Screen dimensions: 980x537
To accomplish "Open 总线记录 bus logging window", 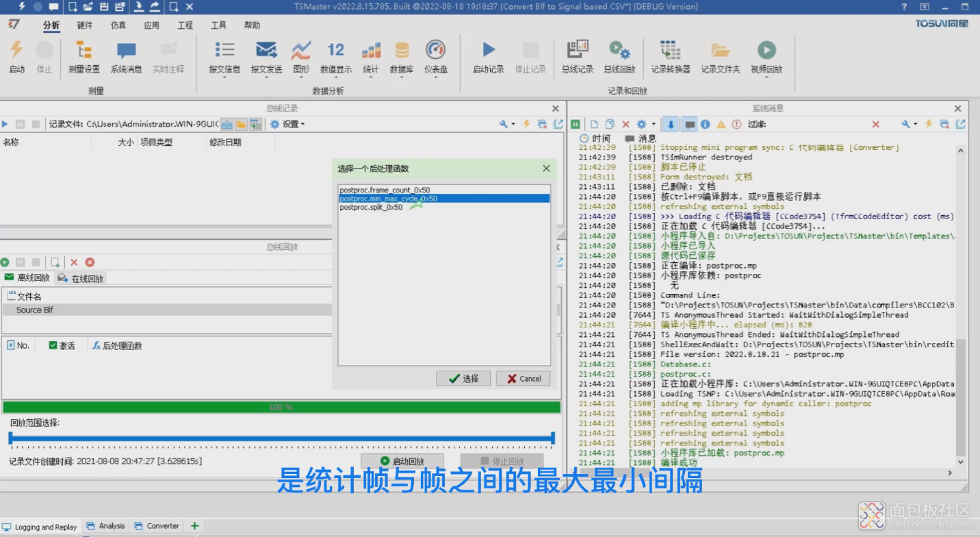I will coord(578,57).
